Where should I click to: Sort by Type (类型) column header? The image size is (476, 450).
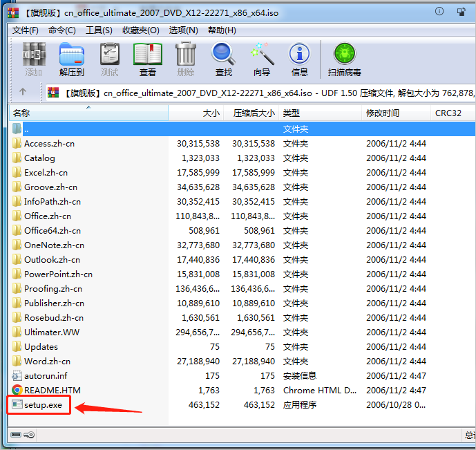pyautogui.click(x=321, y=113)
